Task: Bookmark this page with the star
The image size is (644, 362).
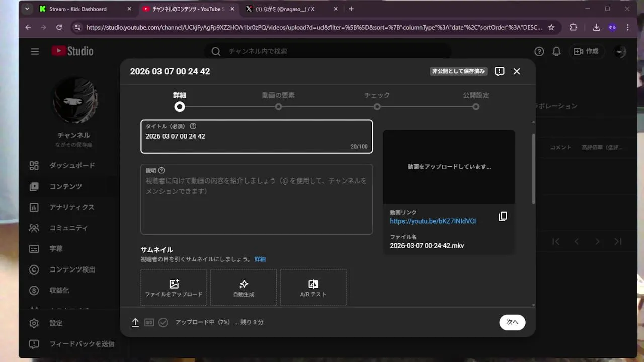Action: (x=551, y=28)
